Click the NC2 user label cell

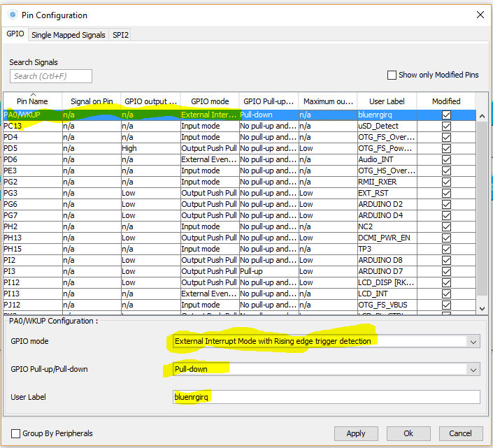(x=387, y=227)
